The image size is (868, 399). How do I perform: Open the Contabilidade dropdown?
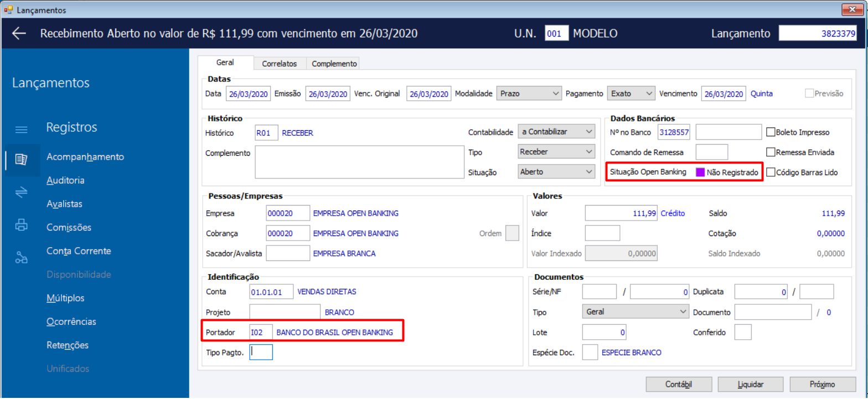pos(556,131)
